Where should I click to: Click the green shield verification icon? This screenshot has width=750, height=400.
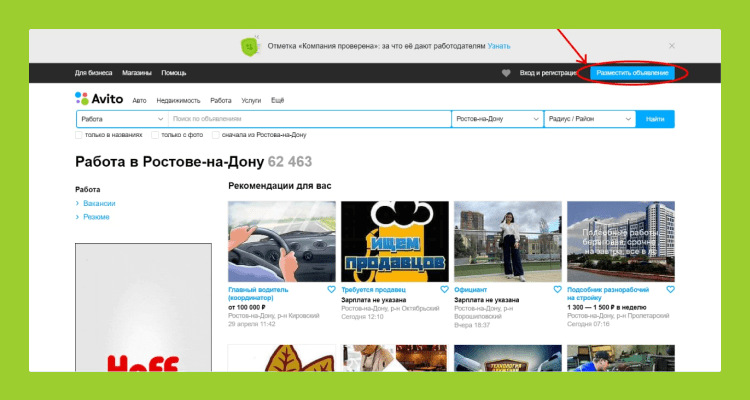(248, 46)
